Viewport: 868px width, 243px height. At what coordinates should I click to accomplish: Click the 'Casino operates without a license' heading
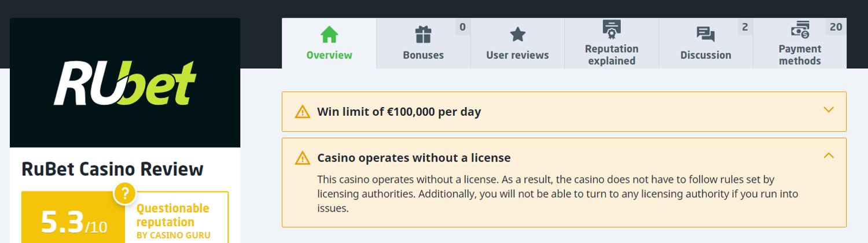coord(414,158)
